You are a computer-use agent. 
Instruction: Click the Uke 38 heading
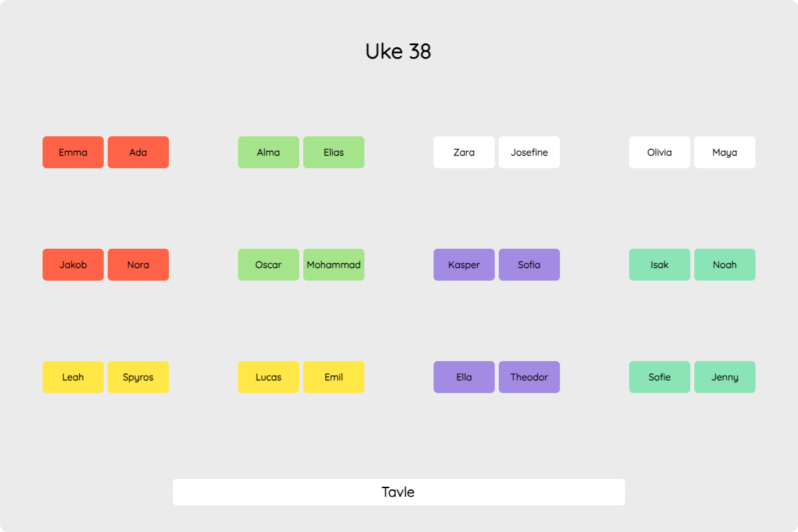(398, 51)
